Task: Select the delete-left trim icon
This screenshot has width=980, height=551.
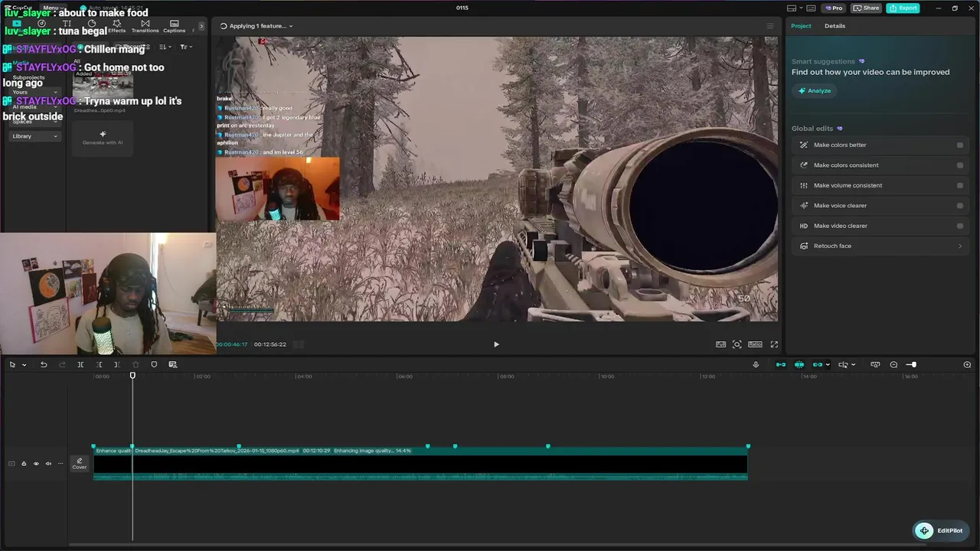Action: point(99,364)
